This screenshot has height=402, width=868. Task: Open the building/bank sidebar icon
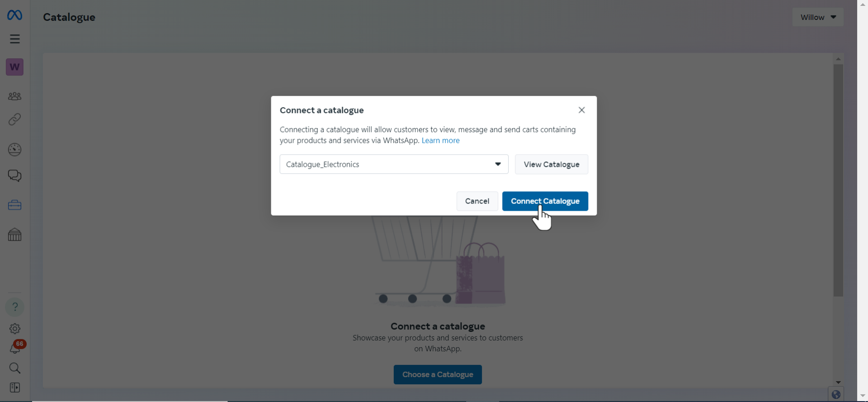(15, 235)
